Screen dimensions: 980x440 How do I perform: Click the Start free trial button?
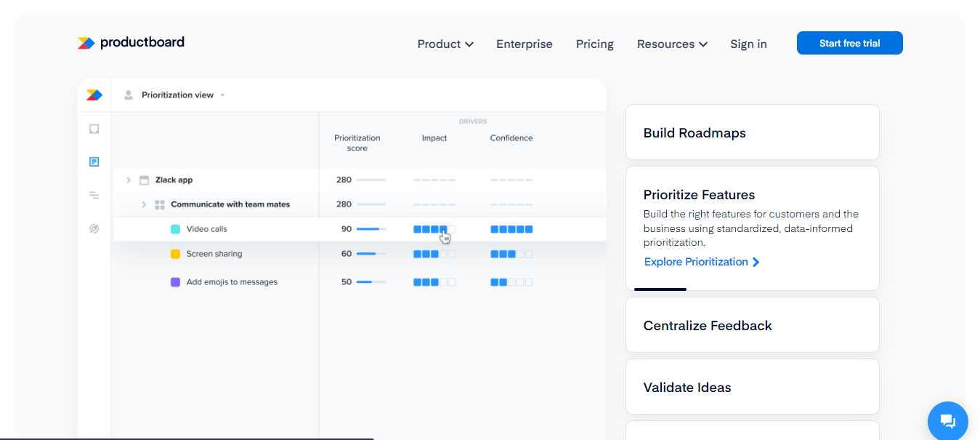[849, 43]
